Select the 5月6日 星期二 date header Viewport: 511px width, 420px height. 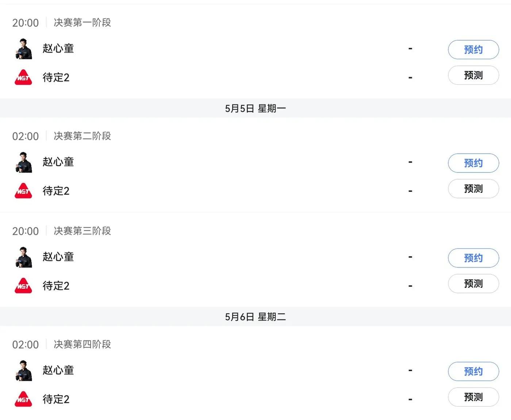tap(255, 317)
